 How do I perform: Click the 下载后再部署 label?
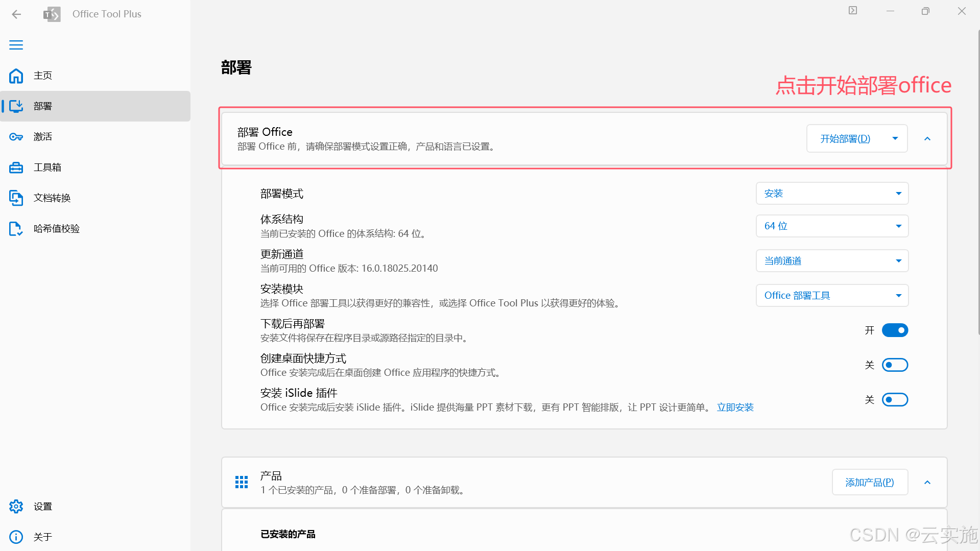tap(293, 324)
